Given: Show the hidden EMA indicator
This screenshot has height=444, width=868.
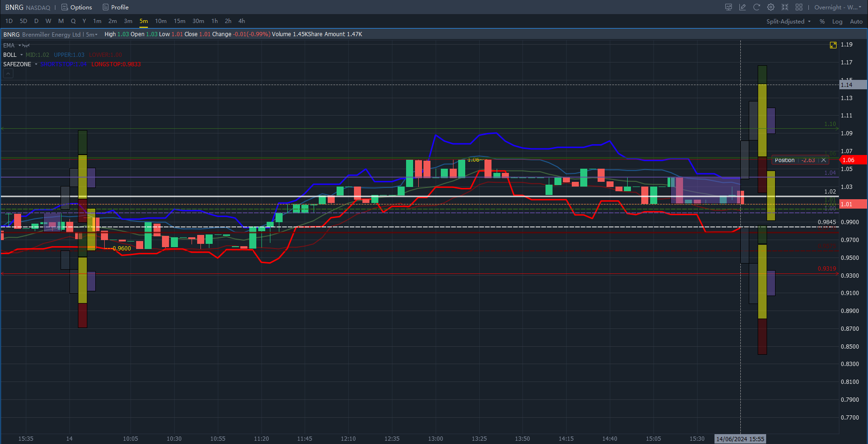Looking at the screenshot, I should pos(26,46).
